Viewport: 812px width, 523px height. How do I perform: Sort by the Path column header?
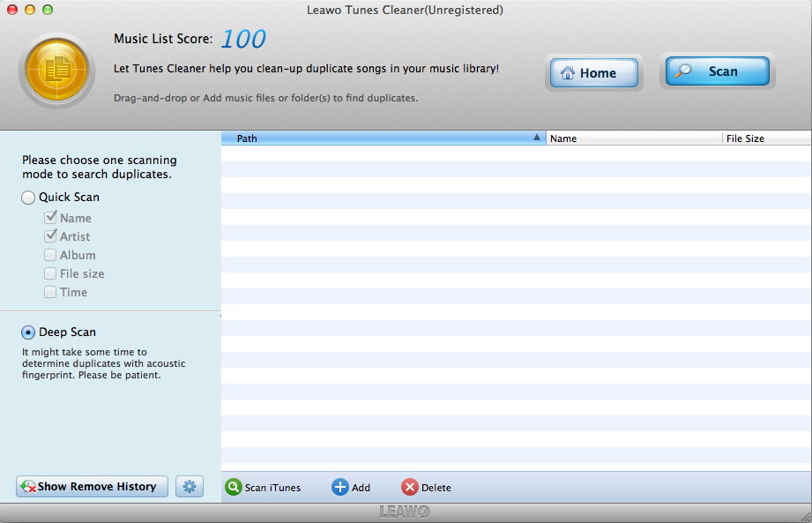pos(384,138)
